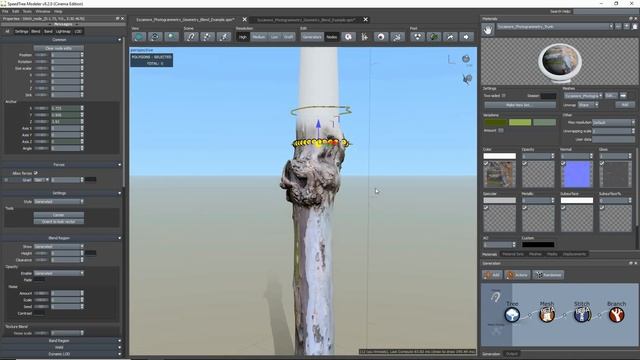Click the sphere shading icon in viewport corner
640x360 pixels.
click(x=466, y=59)
